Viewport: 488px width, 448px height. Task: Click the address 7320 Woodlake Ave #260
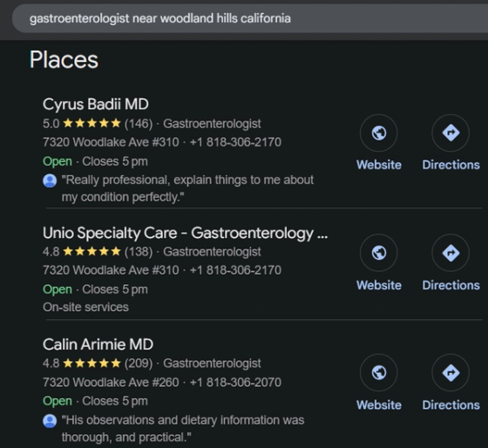[x=111, y=383]
